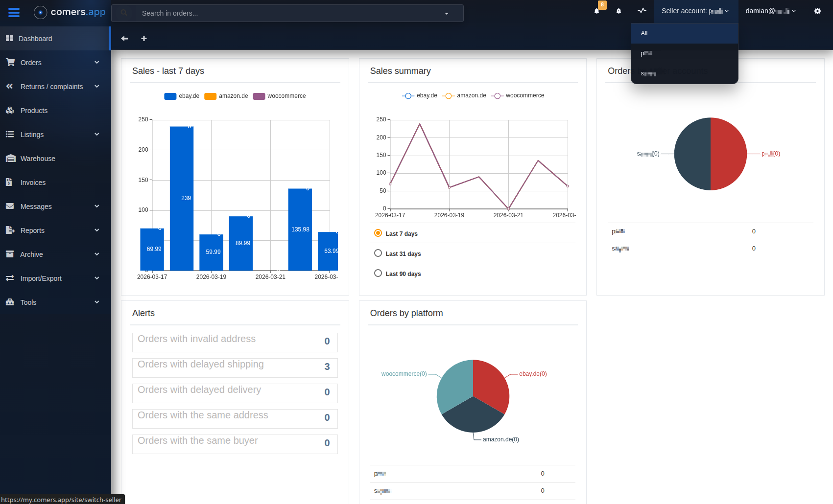Expand the Orders sidebar submenu
Screen dimensions: 833x504
[96, 63]
